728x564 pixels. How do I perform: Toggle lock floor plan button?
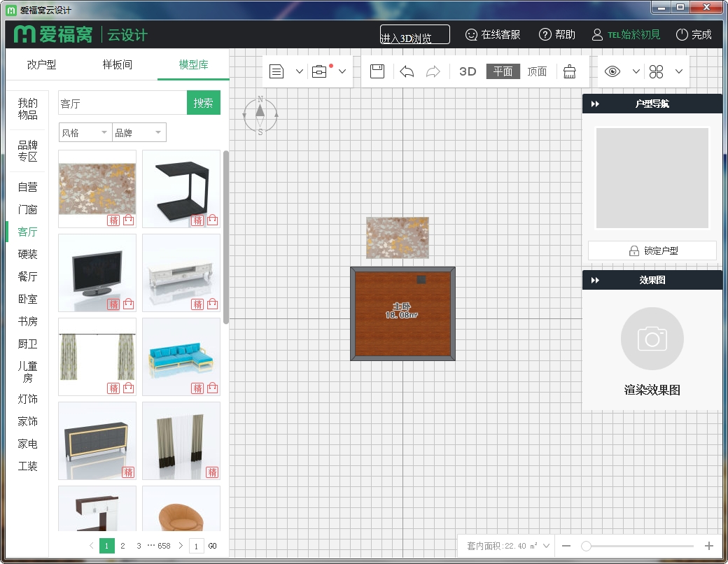652,251
